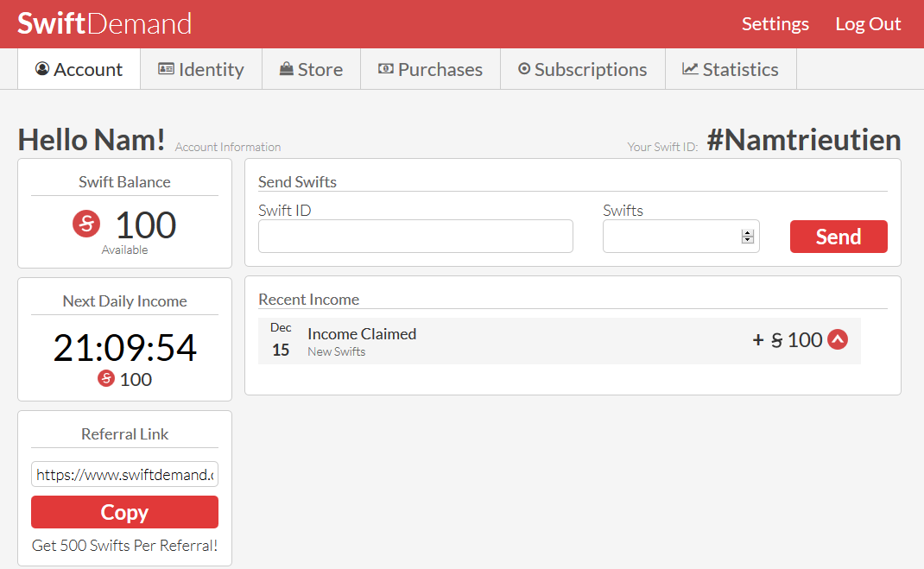Click the Swift coin icon under the countdown timer
The width and height of the screenshot is (924, 569).
coord(106,378)
